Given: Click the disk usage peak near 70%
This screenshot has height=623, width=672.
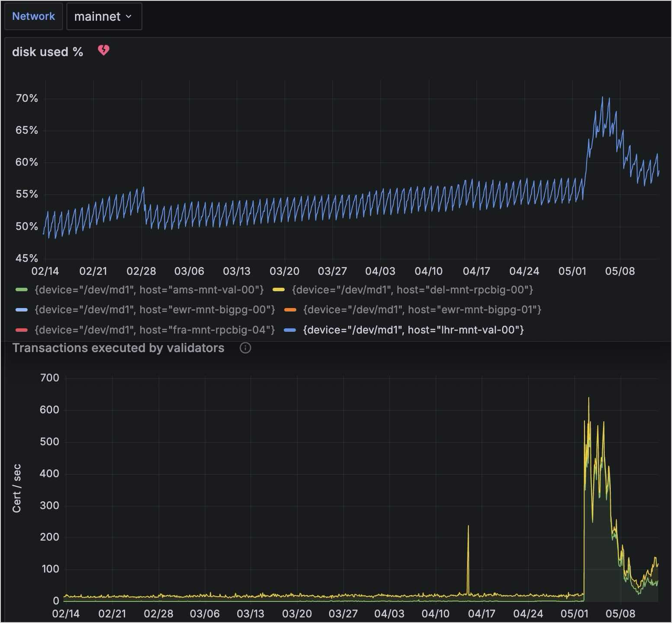Looking at the screenshot, I should pyautogui.click(x=603, y=98).
